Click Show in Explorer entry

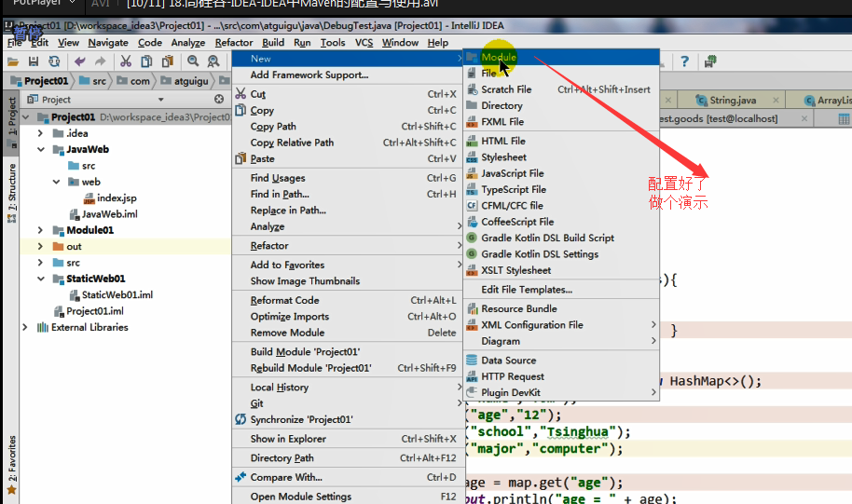[x=347, y=439]
